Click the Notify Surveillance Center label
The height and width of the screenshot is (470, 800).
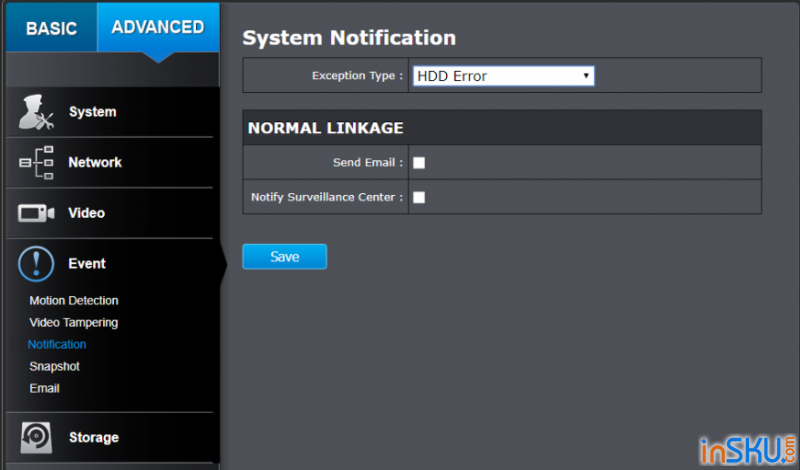point(327,197)
